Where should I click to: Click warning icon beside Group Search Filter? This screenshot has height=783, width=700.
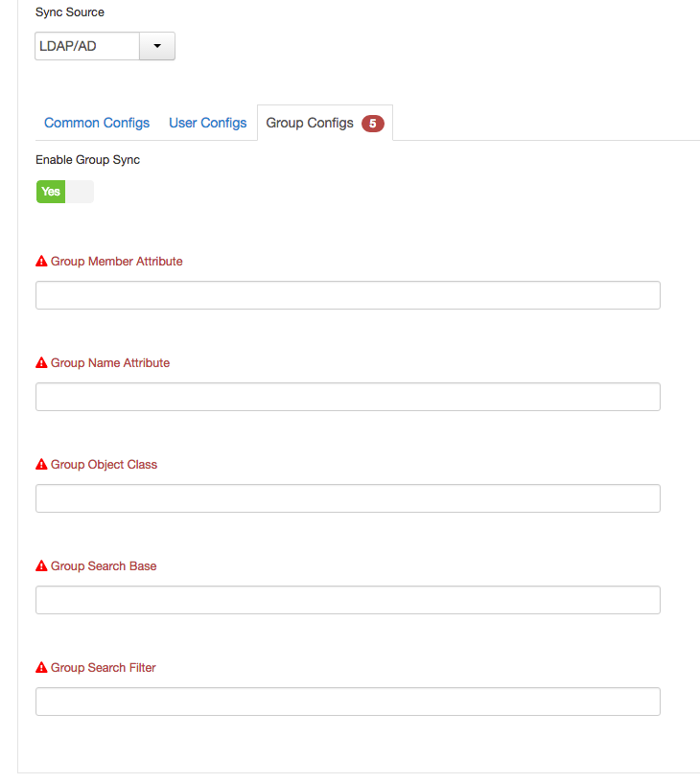pyautogui.click(x=41, y=668)
